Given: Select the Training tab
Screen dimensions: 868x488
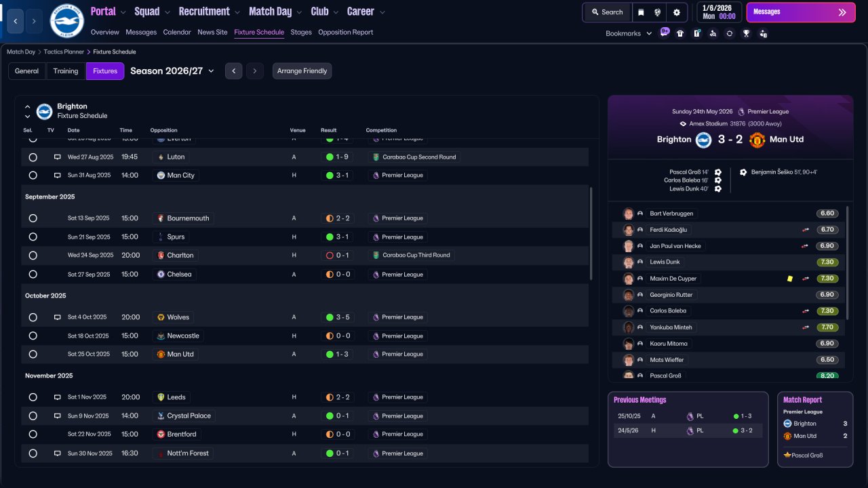Looking at the screenshot, I should coord(66,71).
